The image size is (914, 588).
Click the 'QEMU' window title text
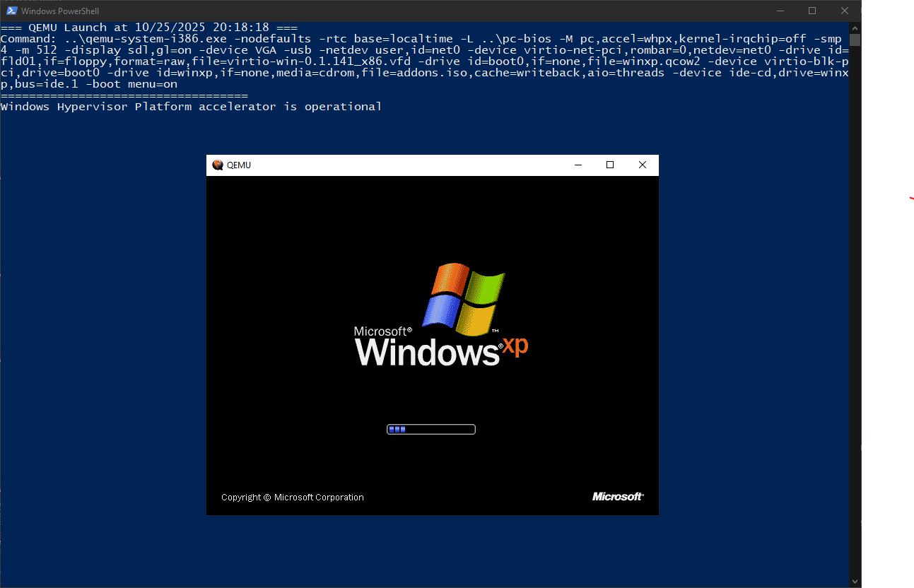point(239,165)
